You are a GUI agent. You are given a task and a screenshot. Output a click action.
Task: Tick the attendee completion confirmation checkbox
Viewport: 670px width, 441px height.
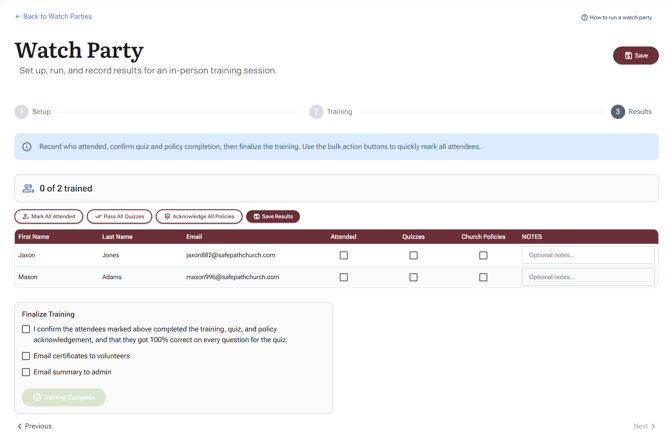point(26,329)
